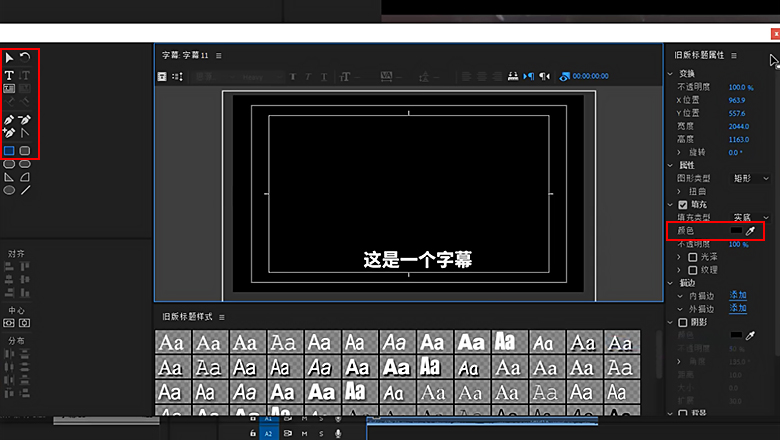
Task: Select the Selection arrow tool
Action: [x=9, y=58]
